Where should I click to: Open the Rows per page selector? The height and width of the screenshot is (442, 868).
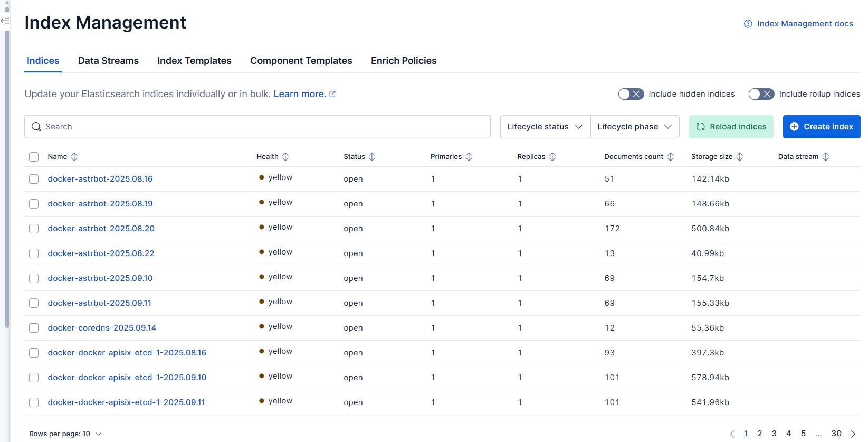coord(65,434)
